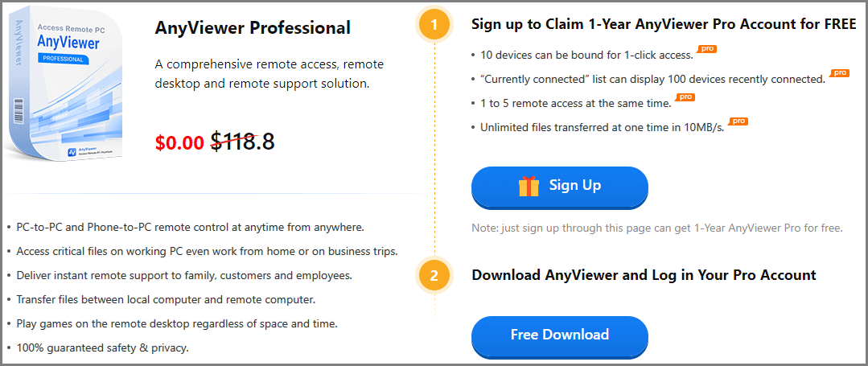
Task: Click the pro badge after 'Unlimited files transferred'
Action: pyautogui.click(x=738, y=121)
